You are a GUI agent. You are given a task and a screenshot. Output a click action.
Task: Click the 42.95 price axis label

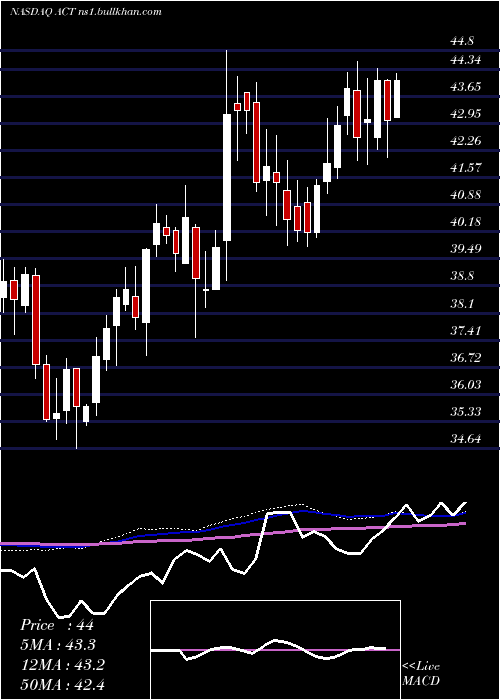pos(466,114)
